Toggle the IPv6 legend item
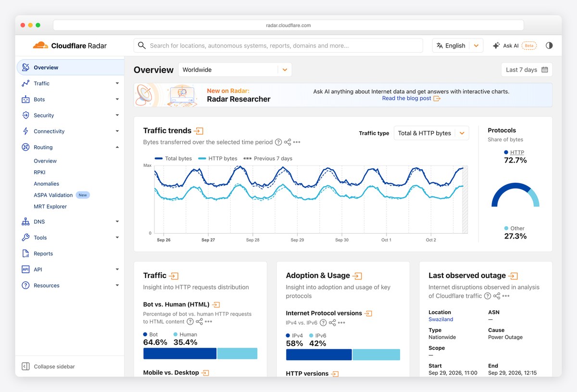 tap(318, 336)
